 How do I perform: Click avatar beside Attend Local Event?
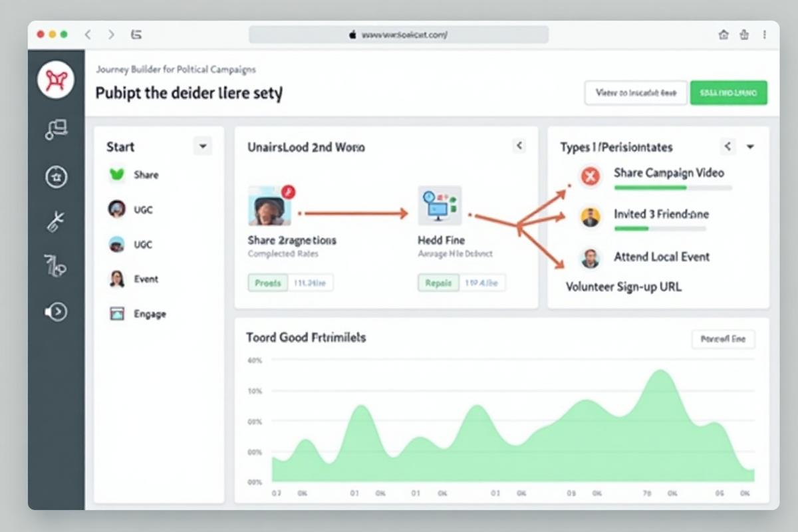pos(590,258)
